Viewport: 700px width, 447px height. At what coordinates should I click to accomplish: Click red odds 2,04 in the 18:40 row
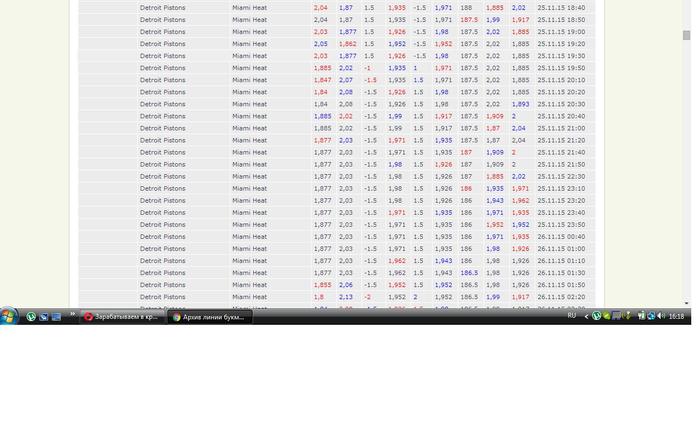click(x=321, y=8)
